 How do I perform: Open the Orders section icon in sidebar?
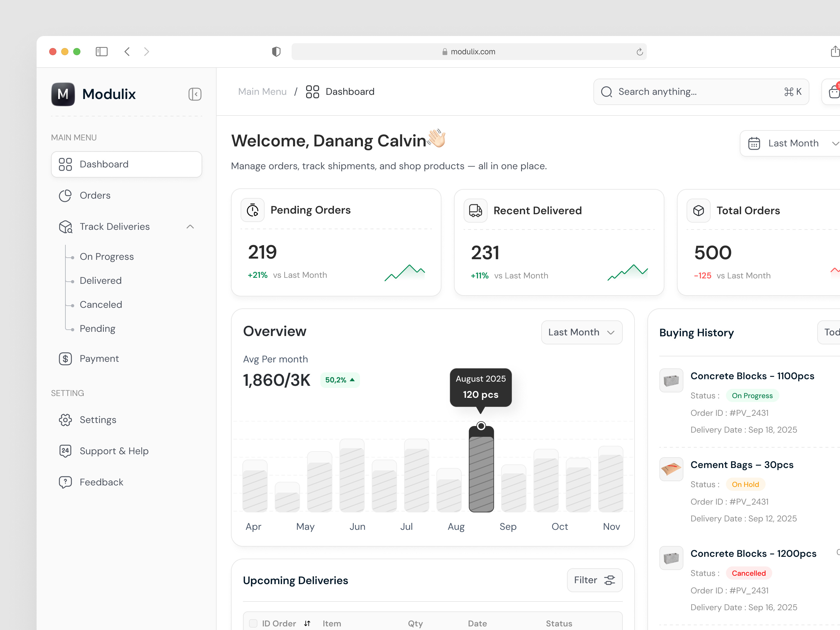tap(65, 195)
